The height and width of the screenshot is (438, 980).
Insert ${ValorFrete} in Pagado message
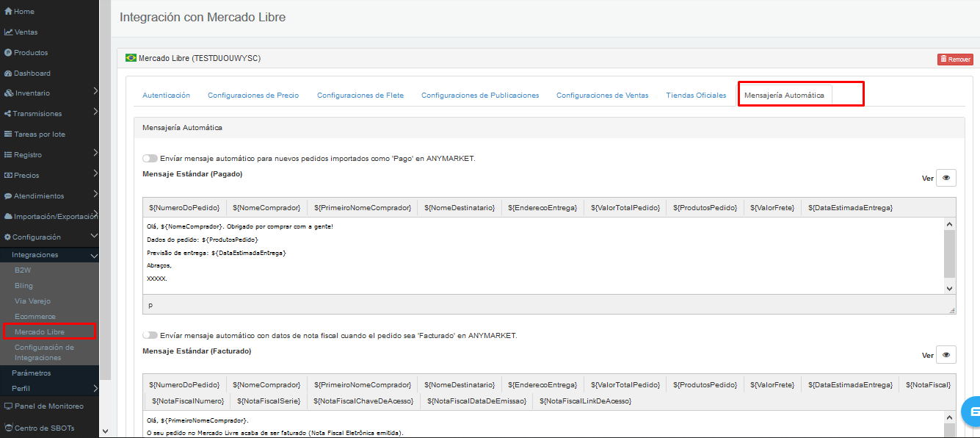[x=772, y=208]
